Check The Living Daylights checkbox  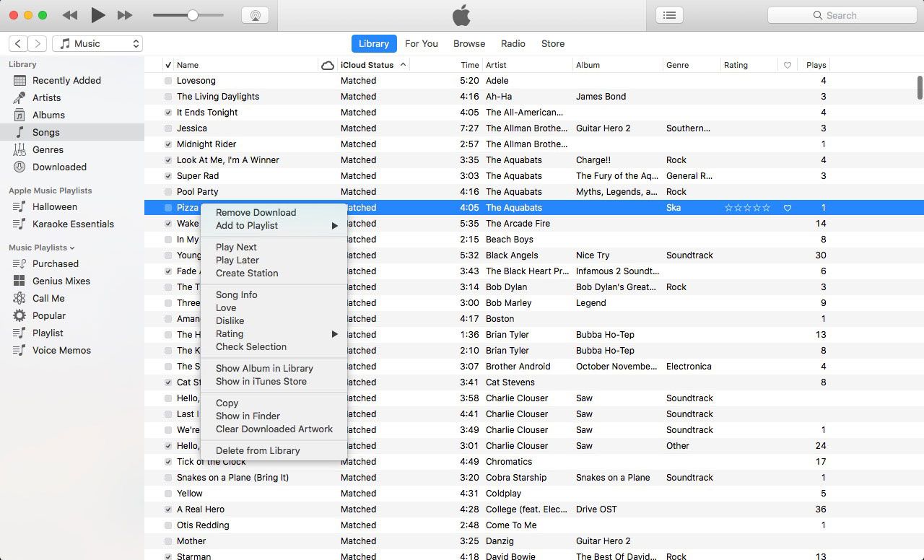(x=168, y=97)
